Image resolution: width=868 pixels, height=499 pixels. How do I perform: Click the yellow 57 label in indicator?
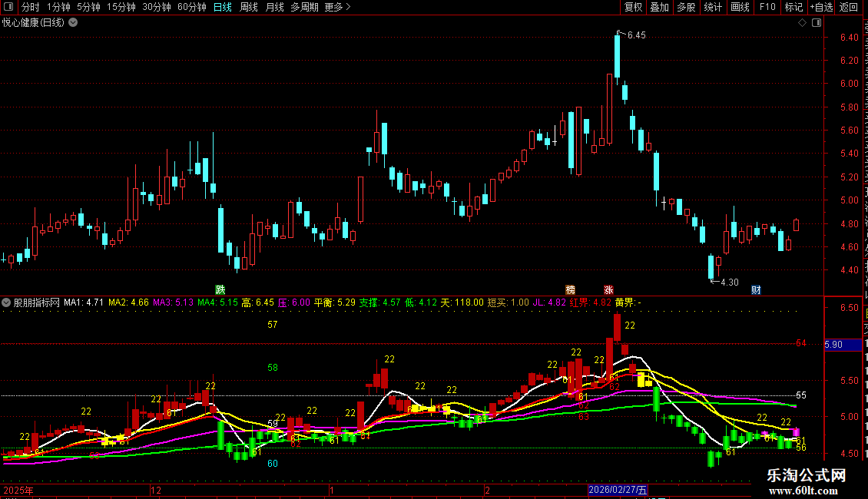point(273,325)
